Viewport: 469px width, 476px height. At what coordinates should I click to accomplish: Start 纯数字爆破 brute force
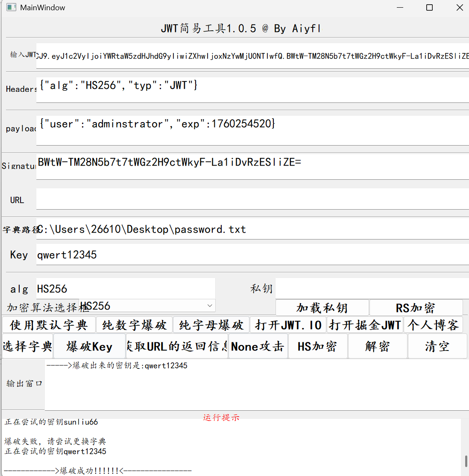134,325
